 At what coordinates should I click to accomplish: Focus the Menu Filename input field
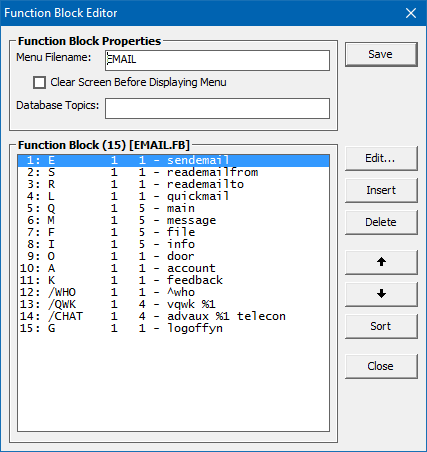217,60
